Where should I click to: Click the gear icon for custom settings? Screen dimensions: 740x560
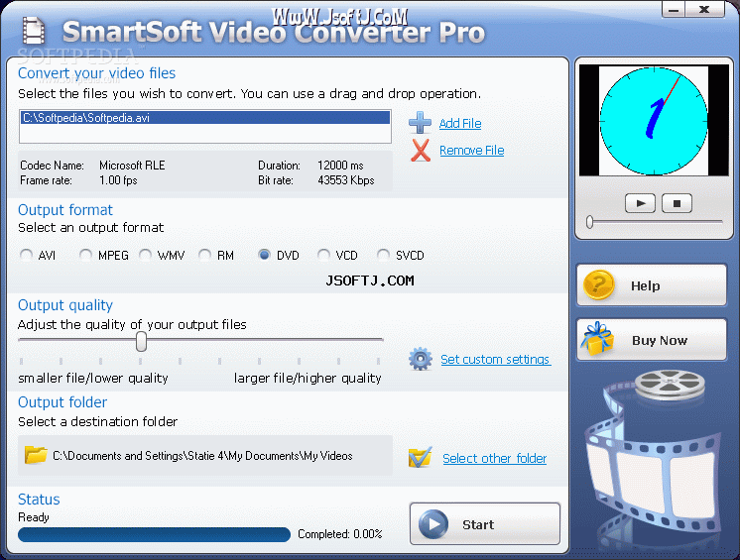(x=420, y=359)
